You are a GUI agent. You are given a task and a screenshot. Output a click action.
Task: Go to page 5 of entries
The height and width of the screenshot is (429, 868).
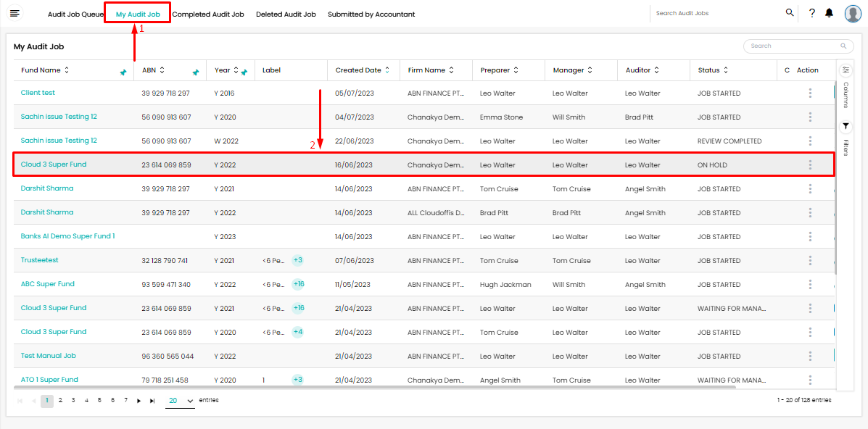(99, 400)
